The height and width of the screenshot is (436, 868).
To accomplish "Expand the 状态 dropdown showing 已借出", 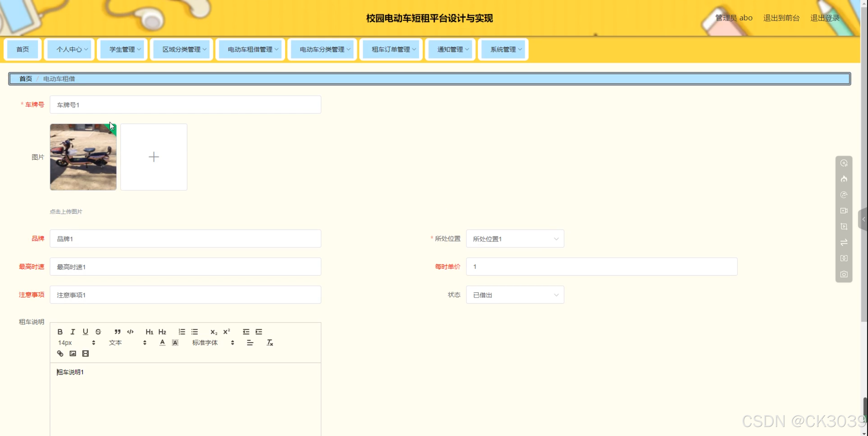I will pos(515,295).
